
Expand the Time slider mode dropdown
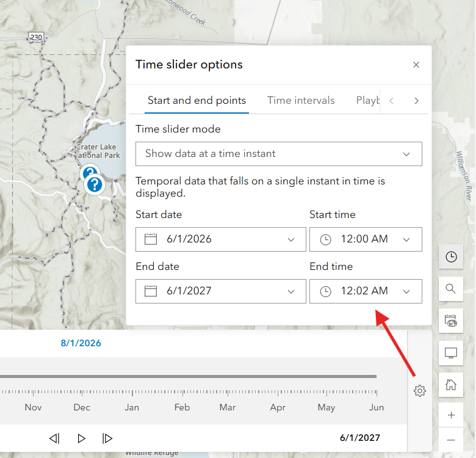tap(279, 154)
